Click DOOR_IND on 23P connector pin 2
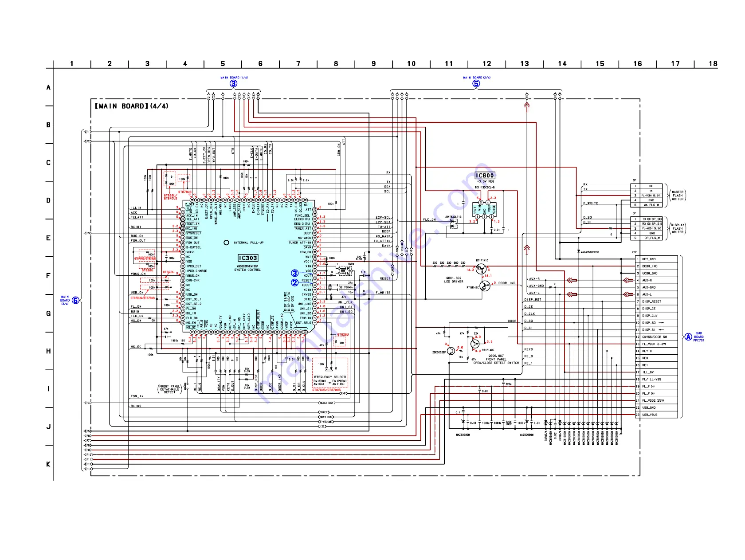 click(x=650, y=266)
